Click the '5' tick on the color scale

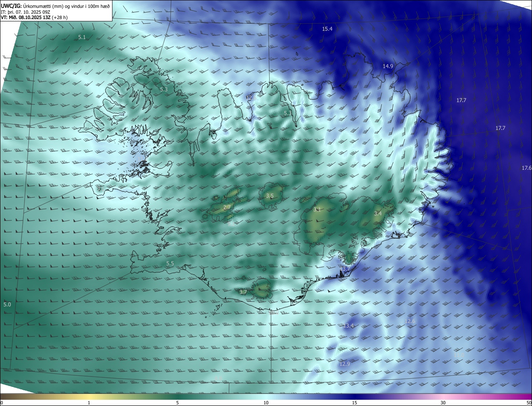pos(177,403)
